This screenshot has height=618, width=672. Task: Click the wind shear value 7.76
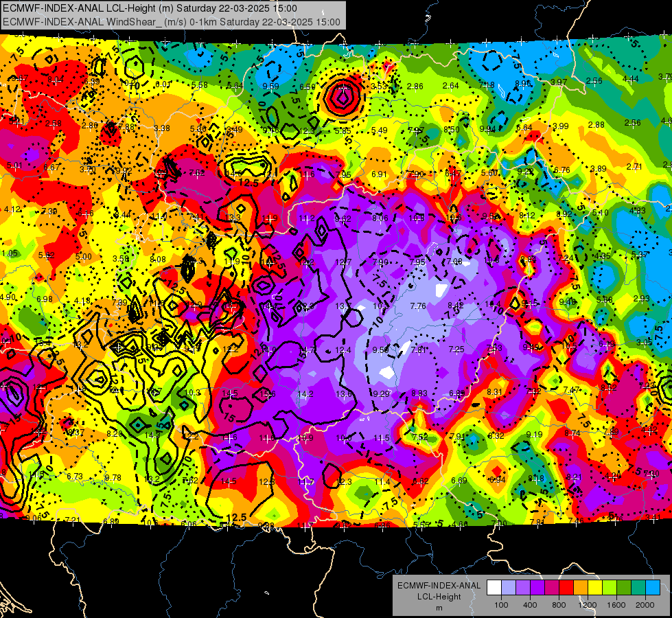[x=418, y=306]
